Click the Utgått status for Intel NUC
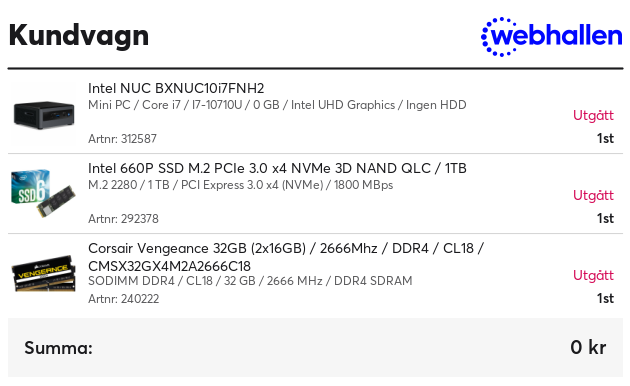 (x=593, y=115)
